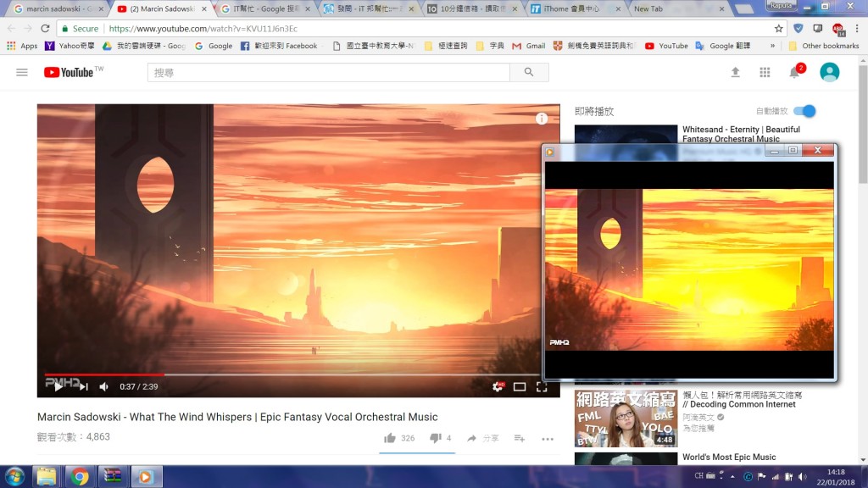Open the Windows Start menu

tap(15, 476)
